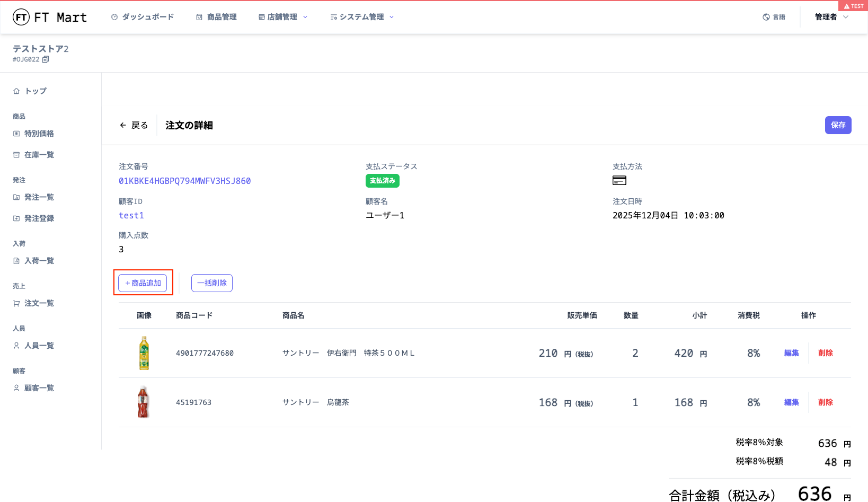Go to トップ in sidebar

(x=30, y=91)
